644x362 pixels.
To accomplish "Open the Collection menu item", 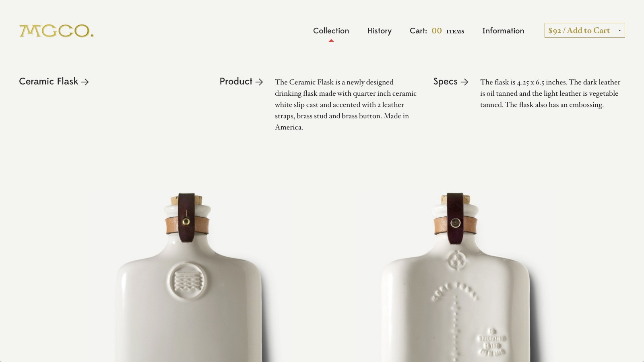I will (331, 31).
